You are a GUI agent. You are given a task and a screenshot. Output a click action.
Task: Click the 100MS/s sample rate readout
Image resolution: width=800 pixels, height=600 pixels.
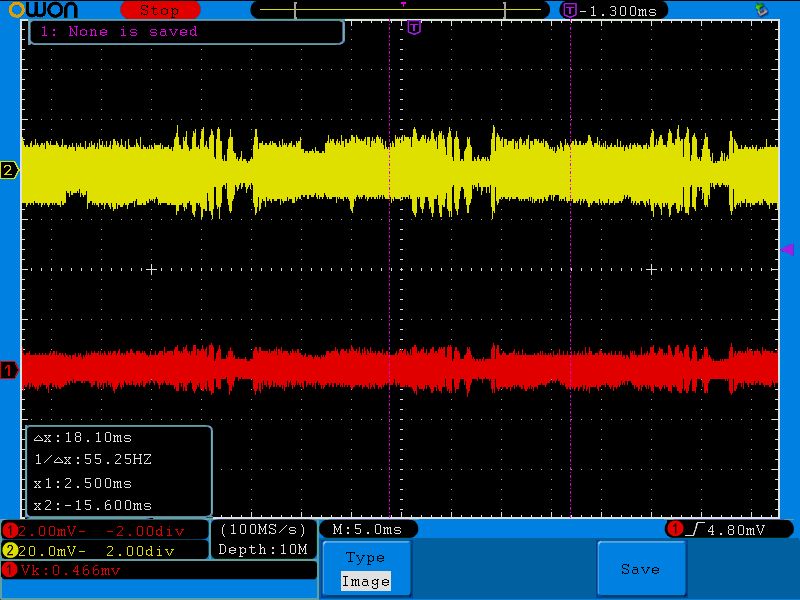point(264,529)
